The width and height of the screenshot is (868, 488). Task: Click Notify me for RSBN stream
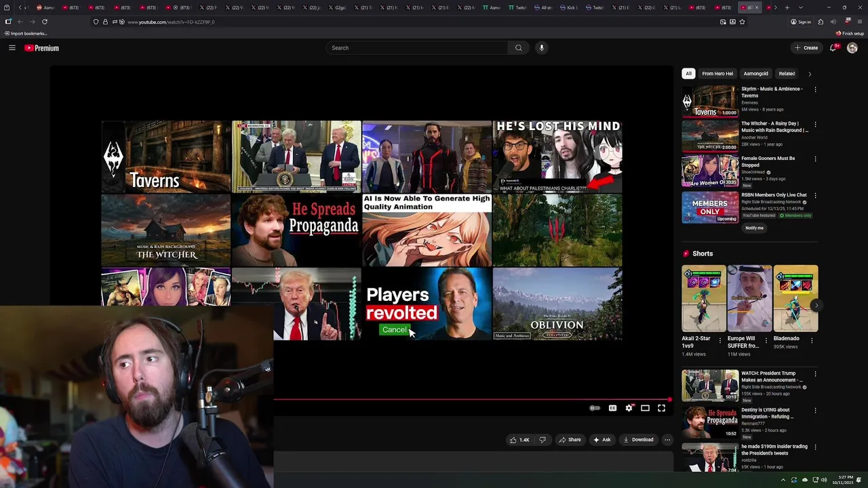(x=754, y=228)
